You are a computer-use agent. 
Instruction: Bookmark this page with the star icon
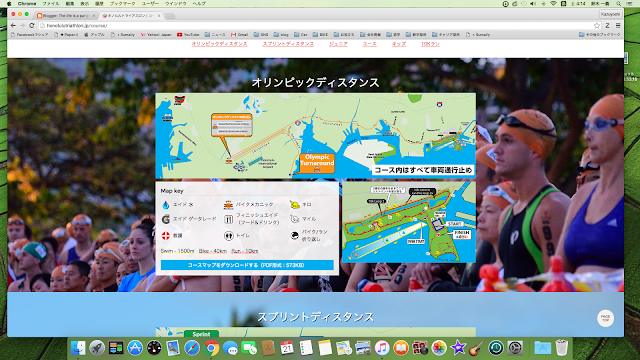click(x=597, y=25)
